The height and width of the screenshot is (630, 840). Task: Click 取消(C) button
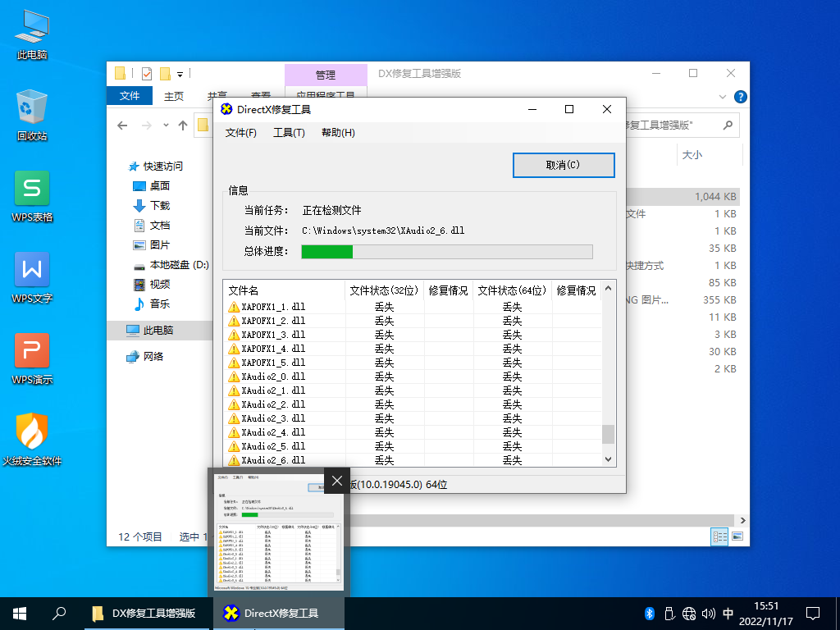[x=563, y=165]
